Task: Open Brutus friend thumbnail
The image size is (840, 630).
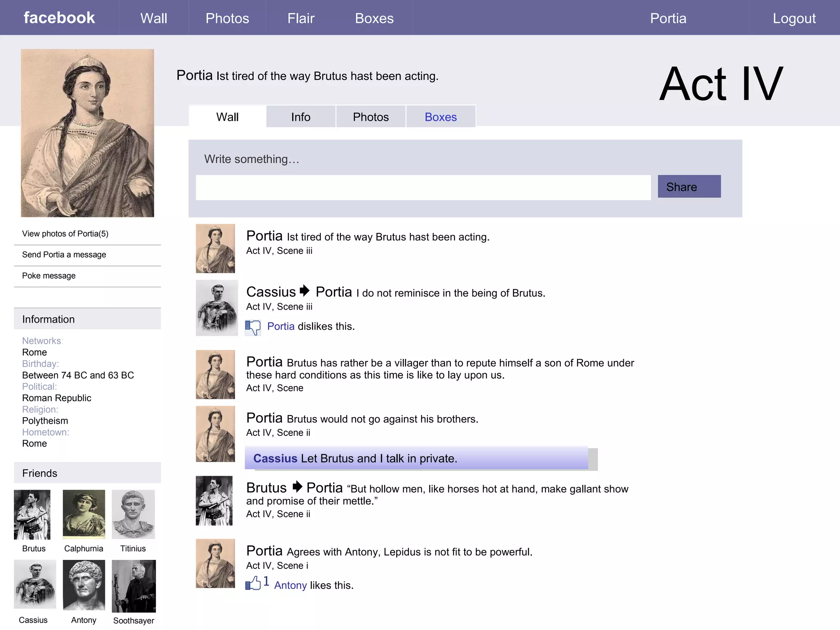Action: [32, 514]
